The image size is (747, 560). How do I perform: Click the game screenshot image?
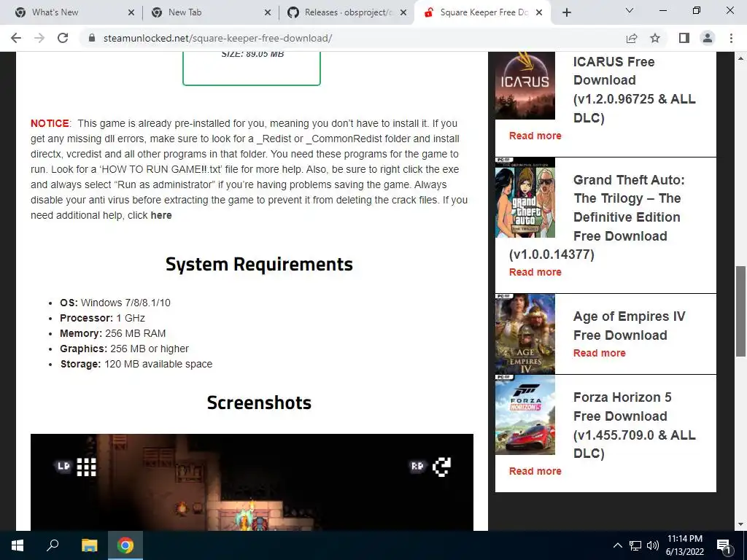click(x=252, y=482)
